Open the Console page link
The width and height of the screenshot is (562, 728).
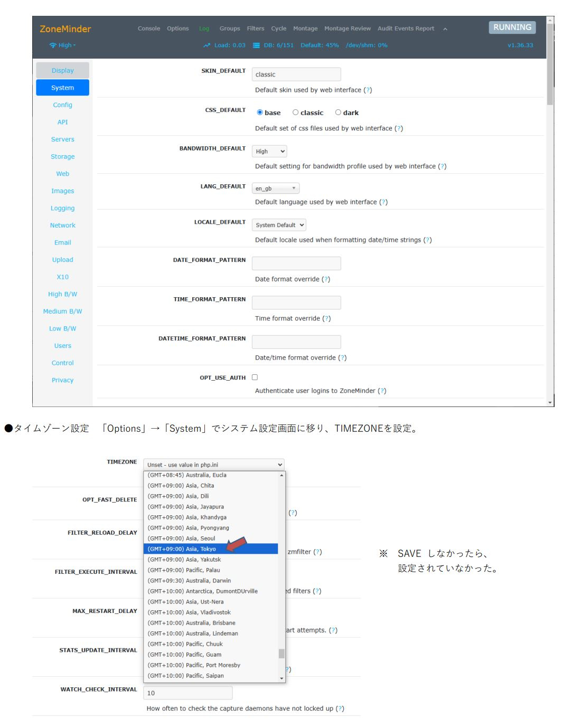coord(149,29)
